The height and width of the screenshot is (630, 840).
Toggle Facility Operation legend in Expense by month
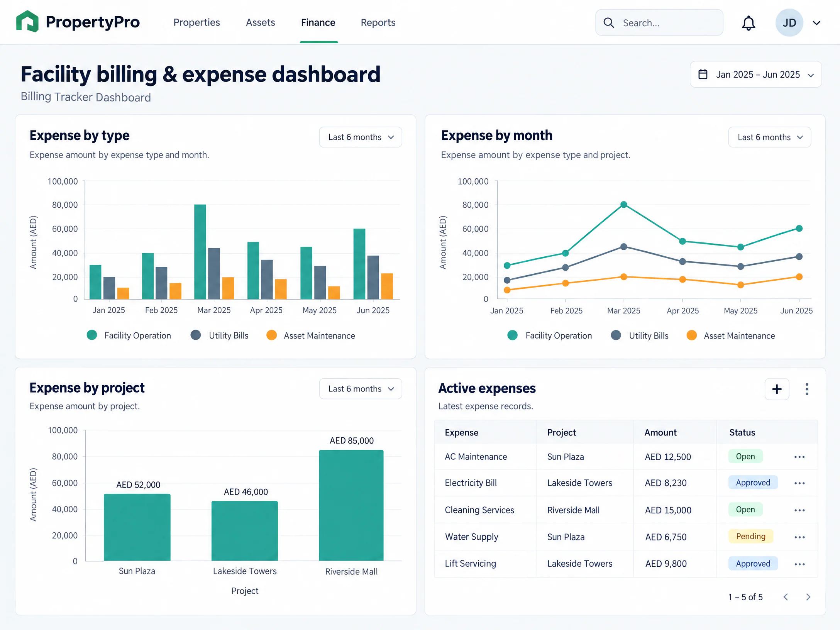tap(550, 335)
